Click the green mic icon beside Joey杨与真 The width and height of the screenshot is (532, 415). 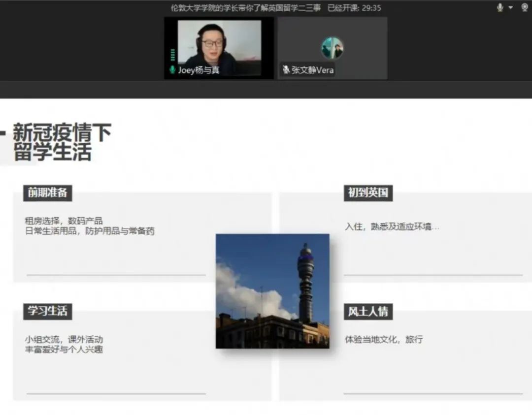(172, 70)
